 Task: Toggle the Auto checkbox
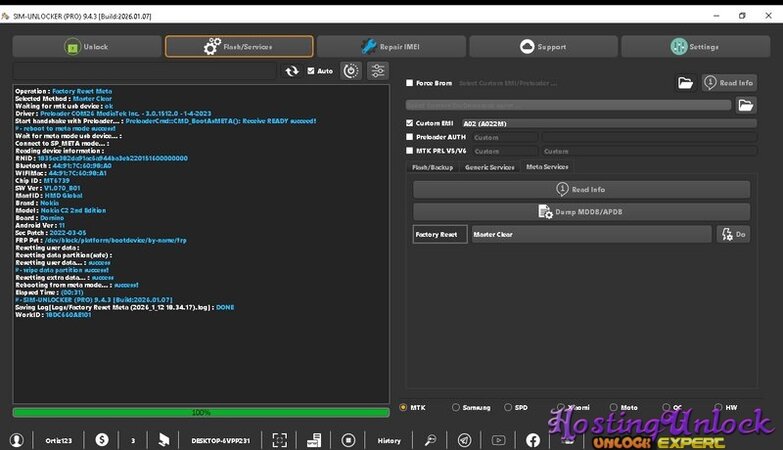coord(312,71)
